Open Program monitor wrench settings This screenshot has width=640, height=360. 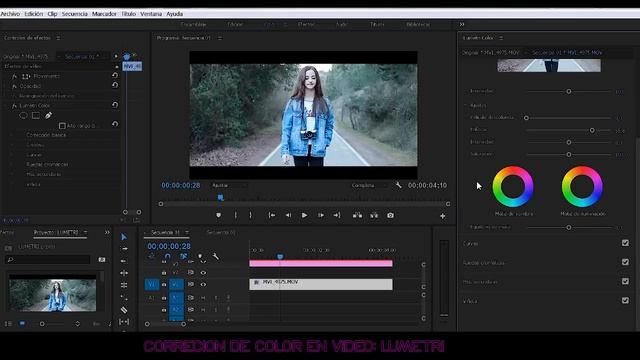click(x=398, y=185)
